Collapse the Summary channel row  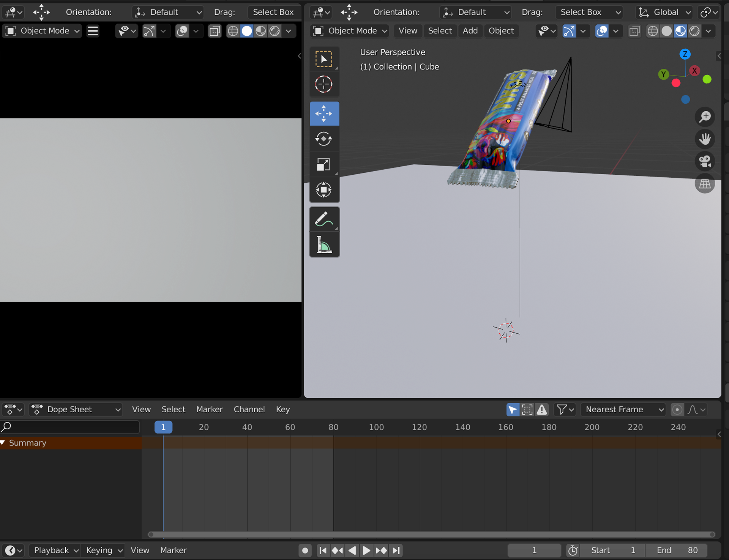coord(3,443)
